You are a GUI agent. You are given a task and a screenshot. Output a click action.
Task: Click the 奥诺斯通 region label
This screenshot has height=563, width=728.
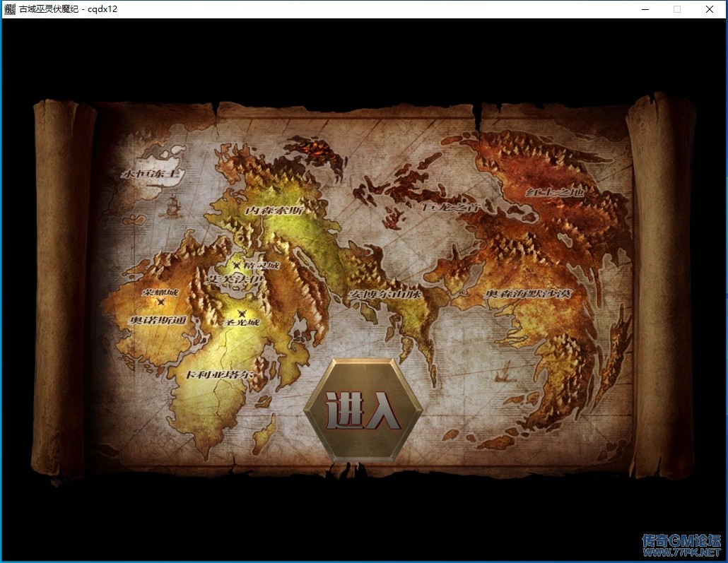(158, 320)
